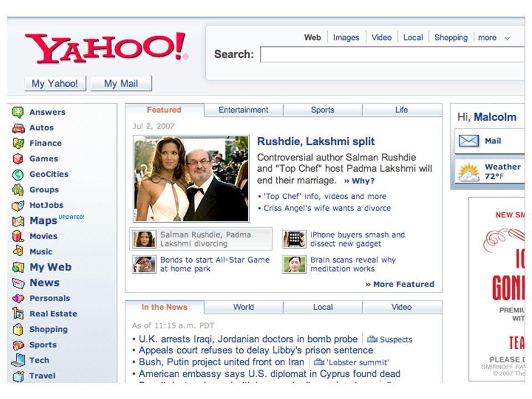Open the Suspects video link
The height and width of the screenshot is (399, 532).
396,340
